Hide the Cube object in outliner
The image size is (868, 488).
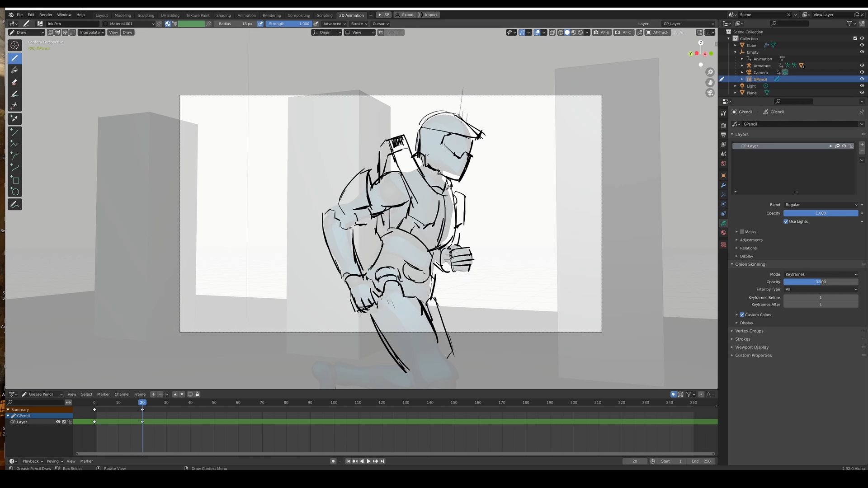coord(862,45)
